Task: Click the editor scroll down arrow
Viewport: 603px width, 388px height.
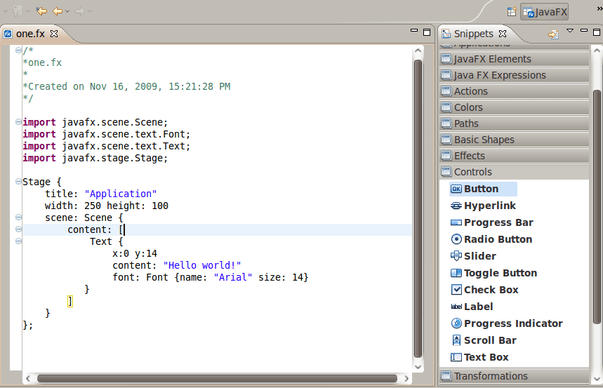Action: (x=418, y=367)
